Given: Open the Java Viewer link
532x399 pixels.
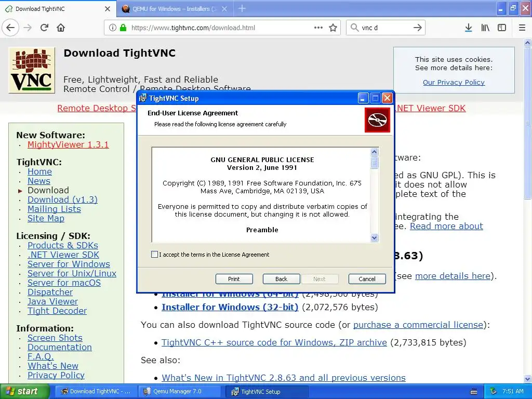Looking at the screenshot, I should coord(52,301).
